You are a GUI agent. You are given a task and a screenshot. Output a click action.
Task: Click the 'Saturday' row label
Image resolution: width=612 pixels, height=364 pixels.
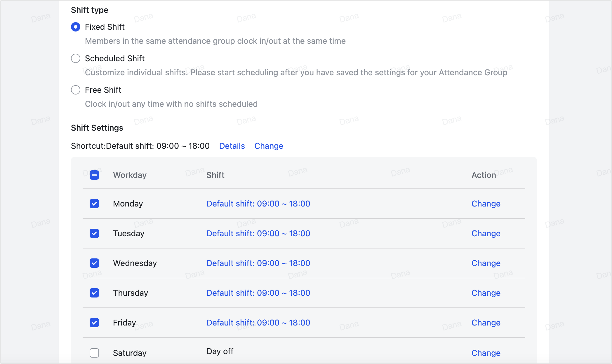tap(130, 353)
